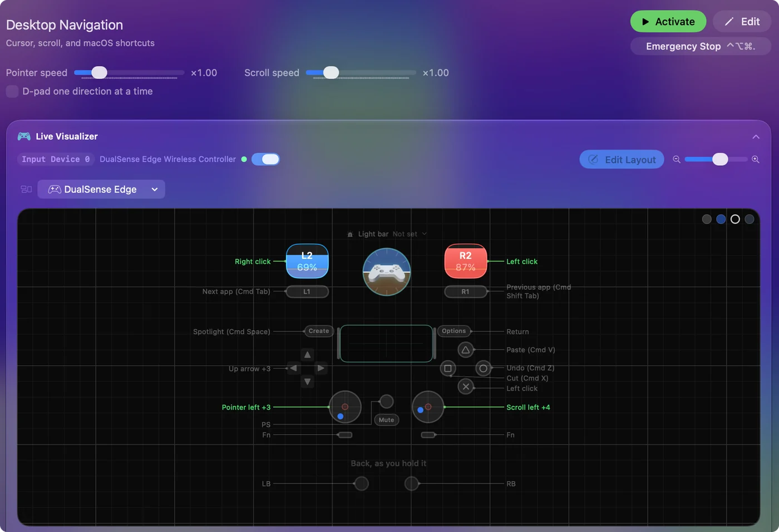Collapse the Live Visualizer panel
Viewport: 779px width, 532px height.
point(756,137)
